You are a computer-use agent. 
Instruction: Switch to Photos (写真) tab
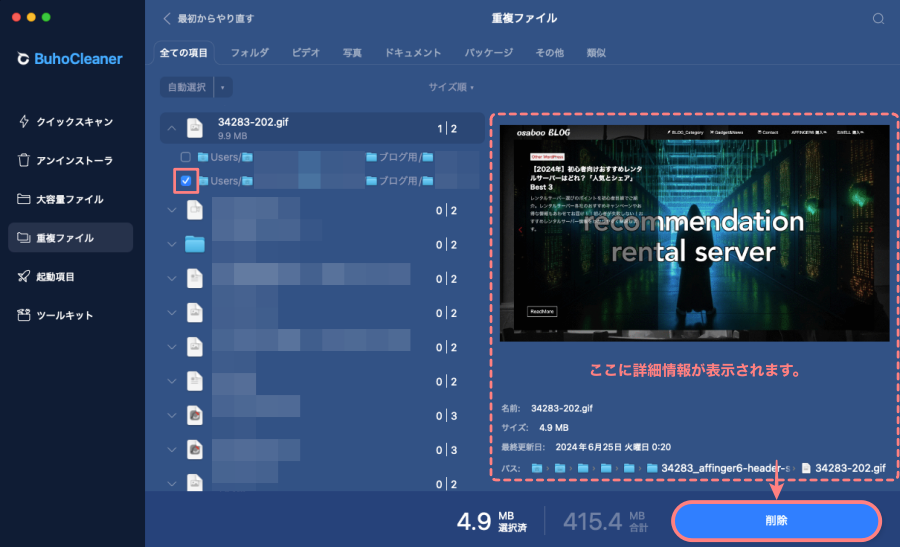[352, 53]
